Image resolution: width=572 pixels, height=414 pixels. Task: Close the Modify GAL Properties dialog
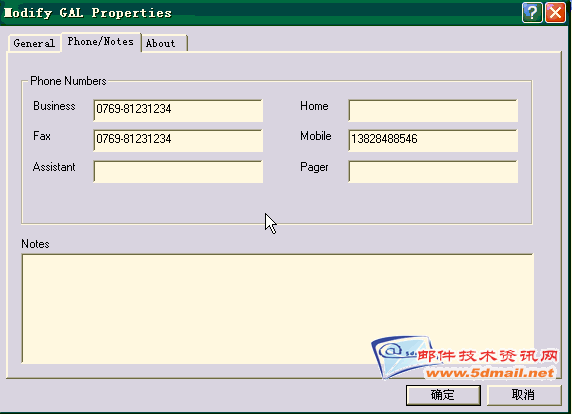[555, 12]
